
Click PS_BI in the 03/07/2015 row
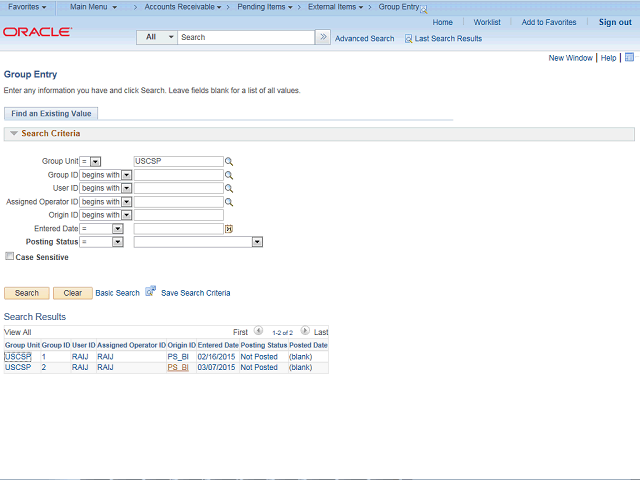click(178, 367)
